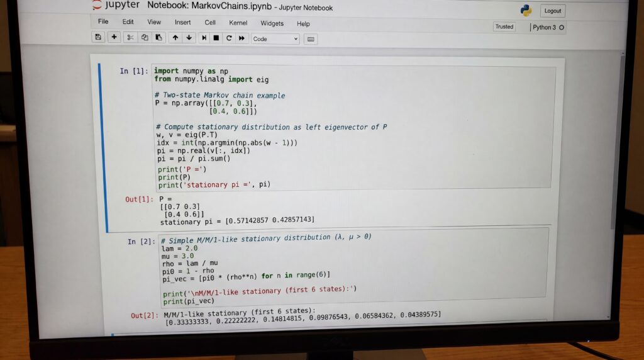Click the Trusted notebook button
Image resolution: width=644 pixels, height=360 pixels.
(x=504, y=26)
